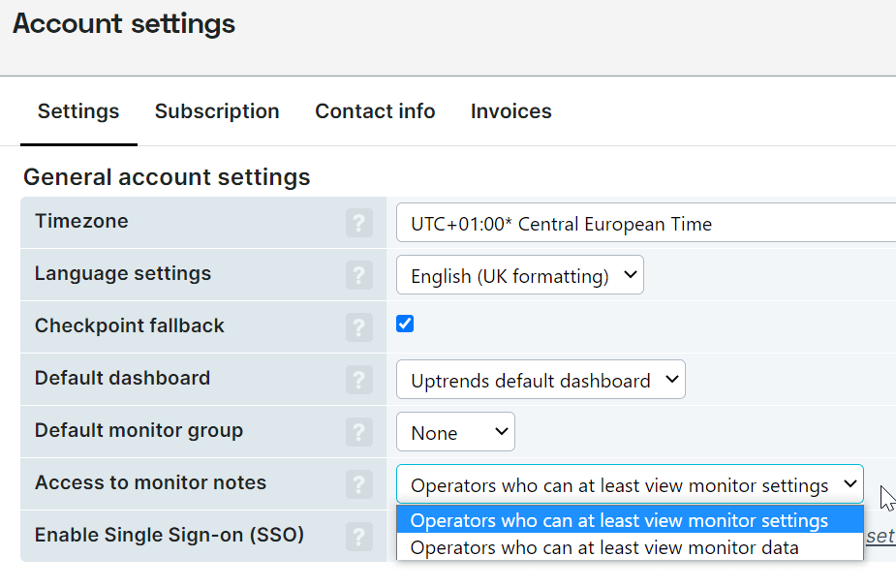Image resolution: width=896 pixels, height=588 pixels.
Task: Choose 'Operators who can at least view monitor settings' option
Action: 619,520
